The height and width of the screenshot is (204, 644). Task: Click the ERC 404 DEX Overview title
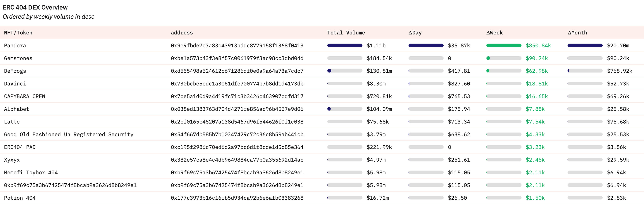click(35, 7)
